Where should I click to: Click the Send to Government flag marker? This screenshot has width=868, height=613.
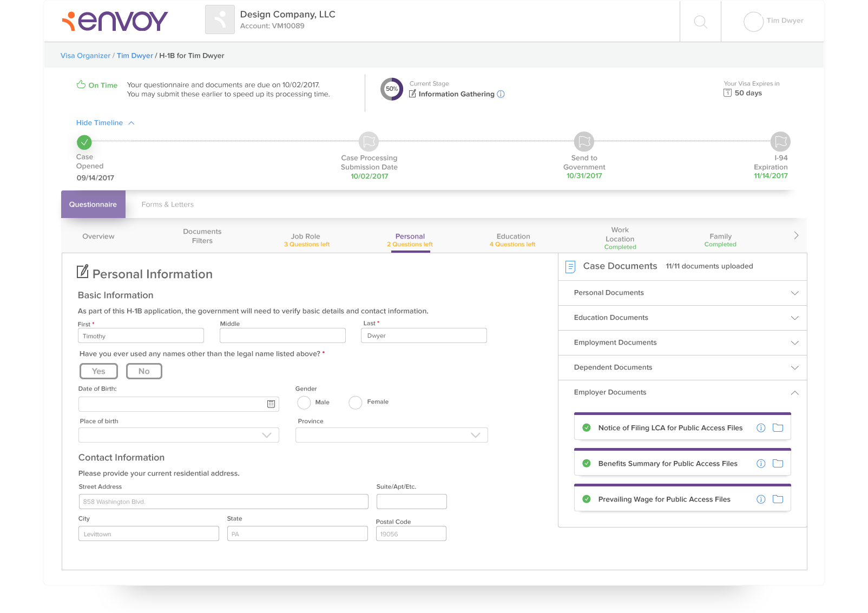[x=584, y=142]
